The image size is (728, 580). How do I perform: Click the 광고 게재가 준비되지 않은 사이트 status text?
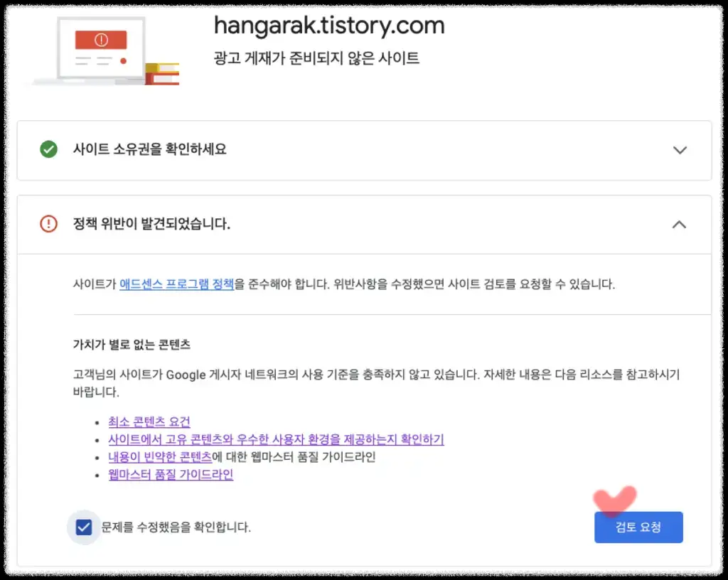316,58
